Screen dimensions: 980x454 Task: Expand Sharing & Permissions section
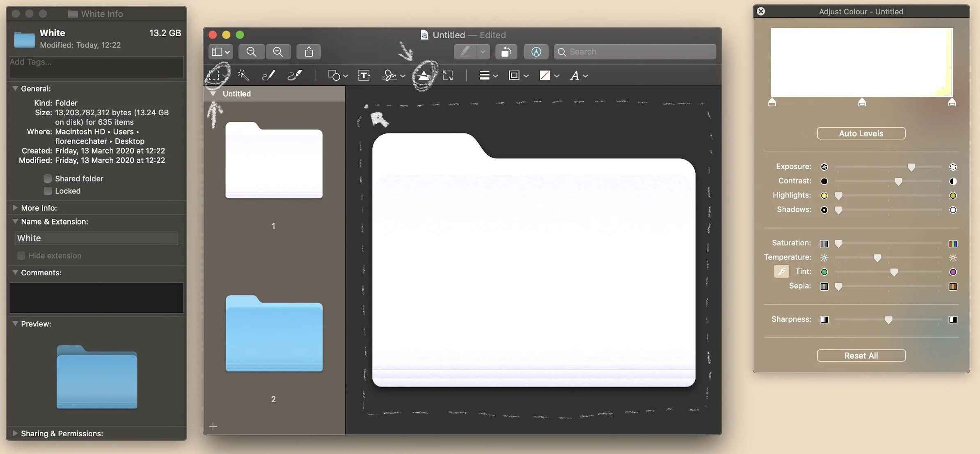point(15,433)
